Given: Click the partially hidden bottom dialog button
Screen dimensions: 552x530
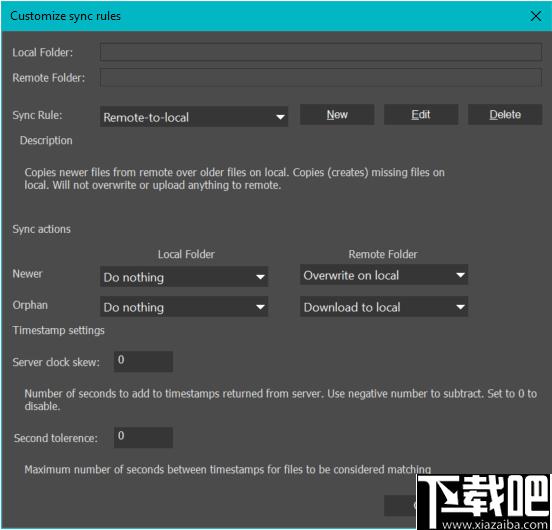Looking at the screenshot, I should click(x=400, y=505).
